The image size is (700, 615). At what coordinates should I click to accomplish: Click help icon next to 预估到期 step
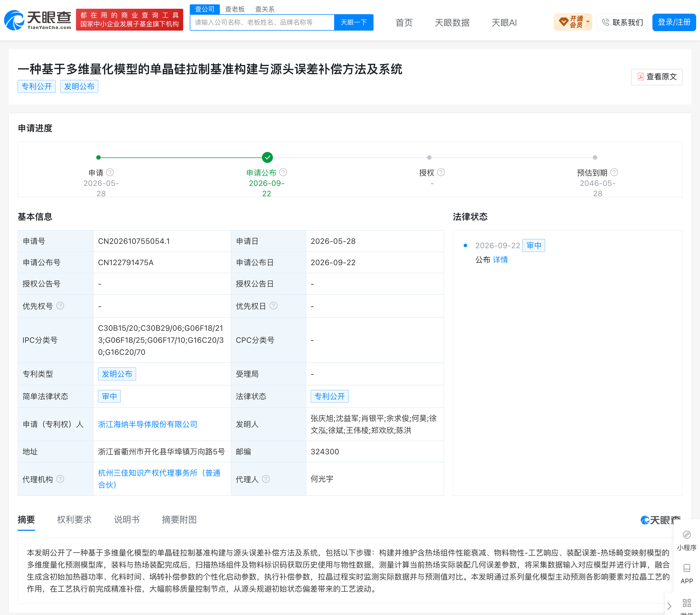point(614,172)
